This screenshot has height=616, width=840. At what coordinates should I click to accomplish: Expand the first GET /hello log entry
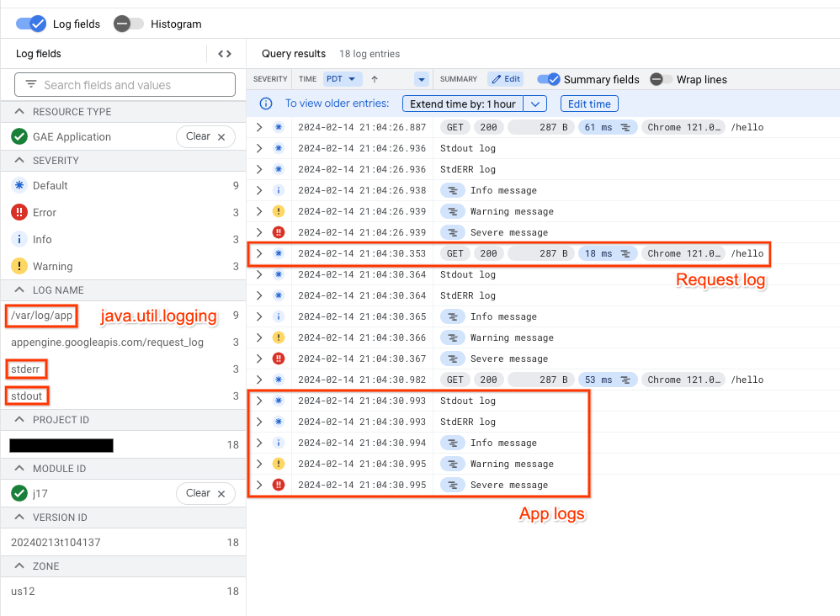(258, 127)
